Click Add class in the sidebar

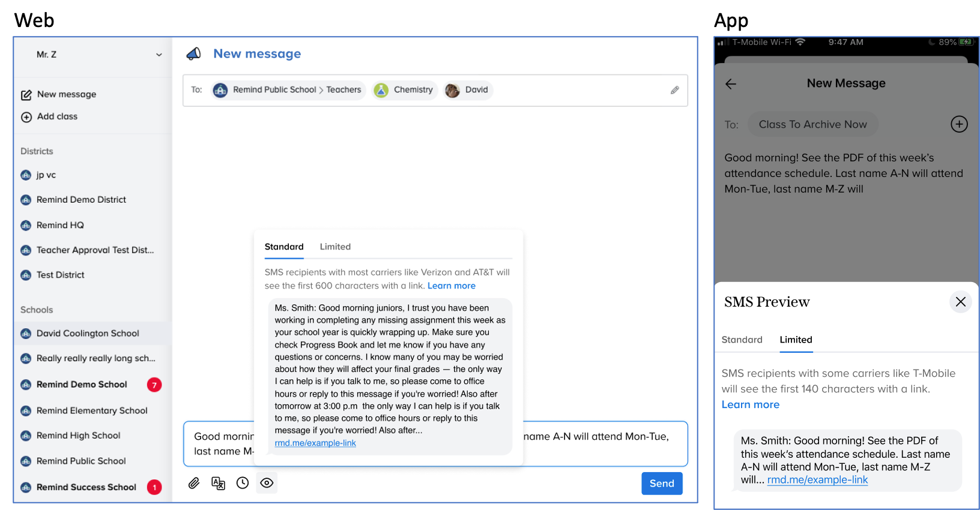coord(57,116)
